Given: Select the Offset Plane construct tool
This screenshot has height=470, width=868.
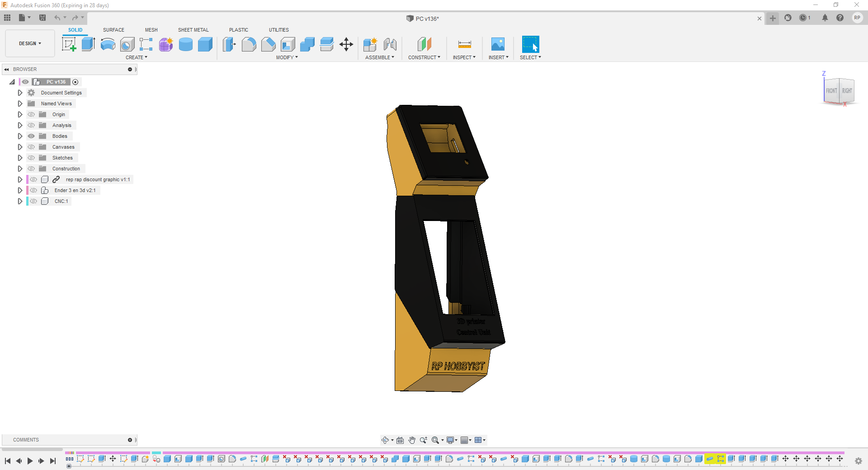Looking at the screenshot, I should [x=424, y=44].
